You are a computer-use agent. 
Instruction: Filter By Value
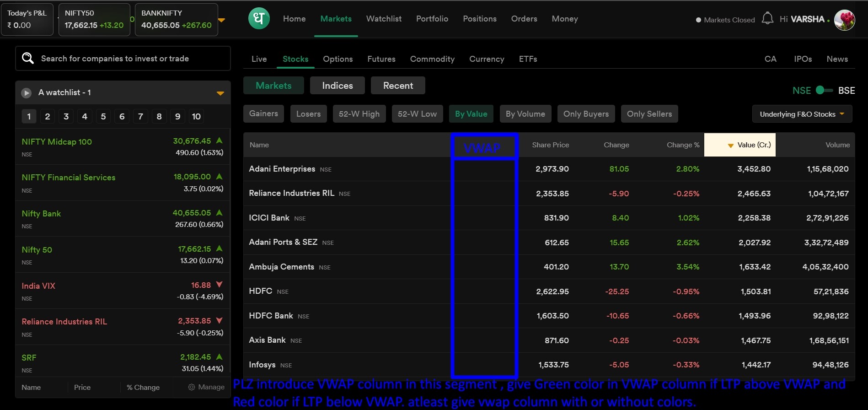coord(471,114)
